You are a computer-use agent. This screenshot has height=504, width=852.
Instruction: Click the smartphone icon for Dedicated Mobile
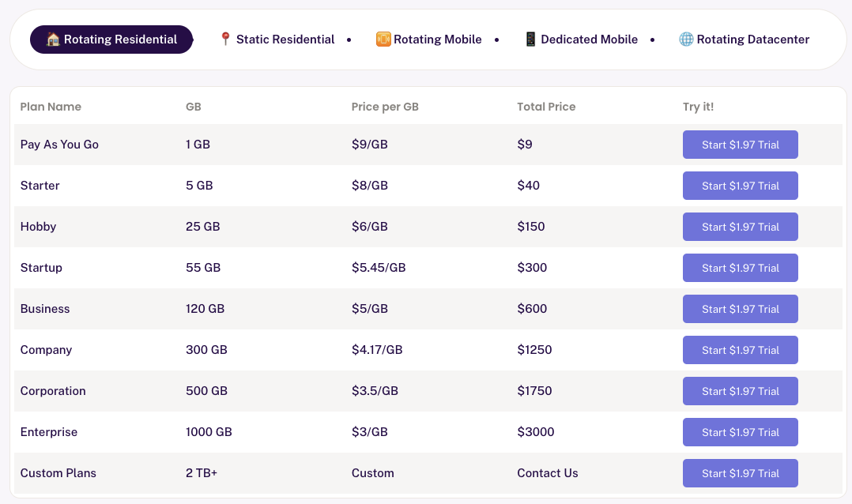tap(530, 39)
